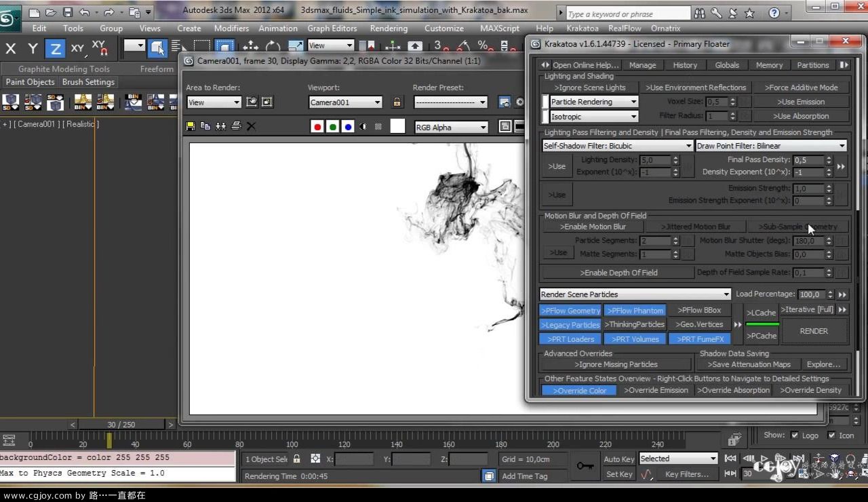Click the Explore... button
This screenshot has height=502, width=868.
pyautogui.click(x=824, y=364)
